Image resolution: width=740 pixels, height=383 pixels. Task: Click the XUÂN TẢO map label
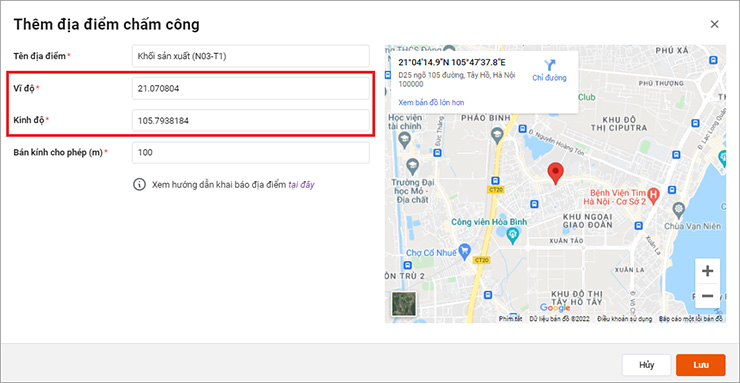566,241
